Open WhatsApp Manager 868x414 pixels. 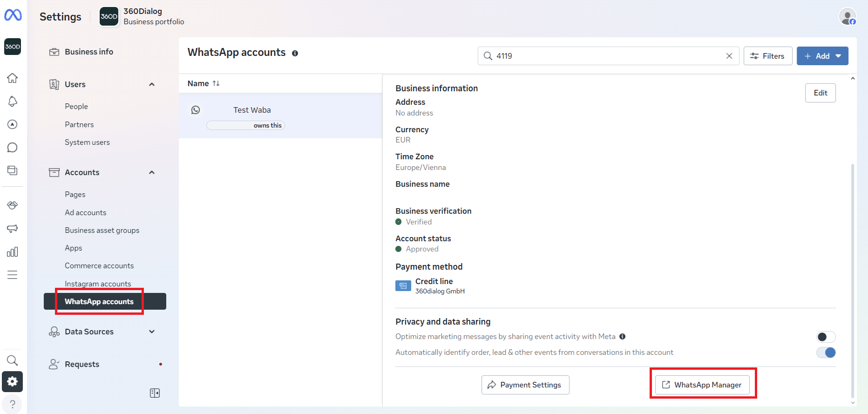(702, 385)
